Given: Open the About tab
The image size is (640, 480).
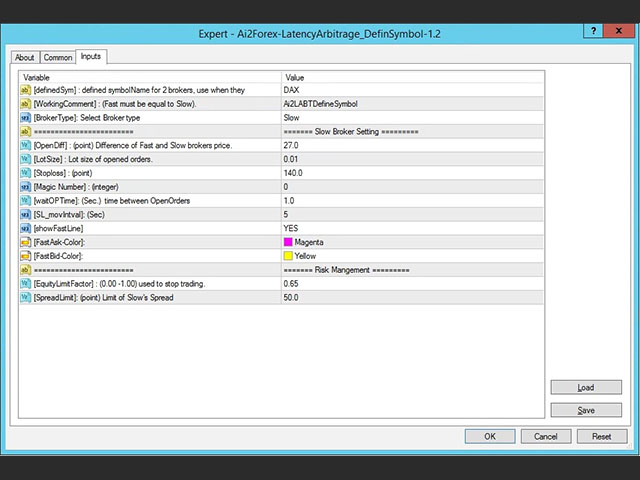Looking at the screenshot, I should click(x=25, y=58).
